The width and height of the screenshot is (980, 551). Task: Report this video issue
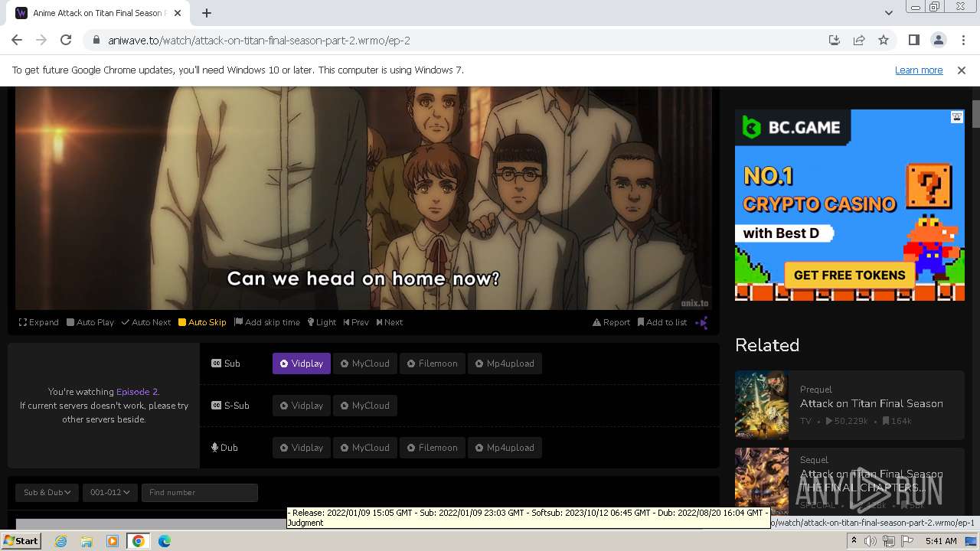611,322
